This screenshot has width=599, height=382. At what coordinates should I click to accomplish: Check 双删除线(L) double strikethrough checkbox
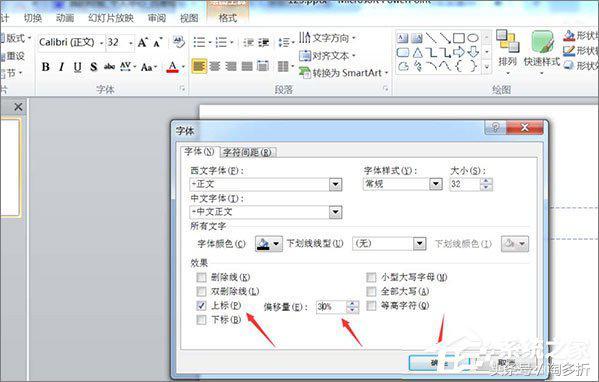click(201, 291)
